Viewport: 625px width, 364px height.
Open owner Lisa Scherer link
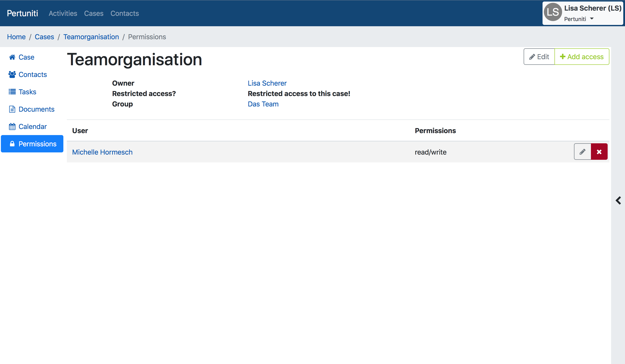[x=267, y=83]
